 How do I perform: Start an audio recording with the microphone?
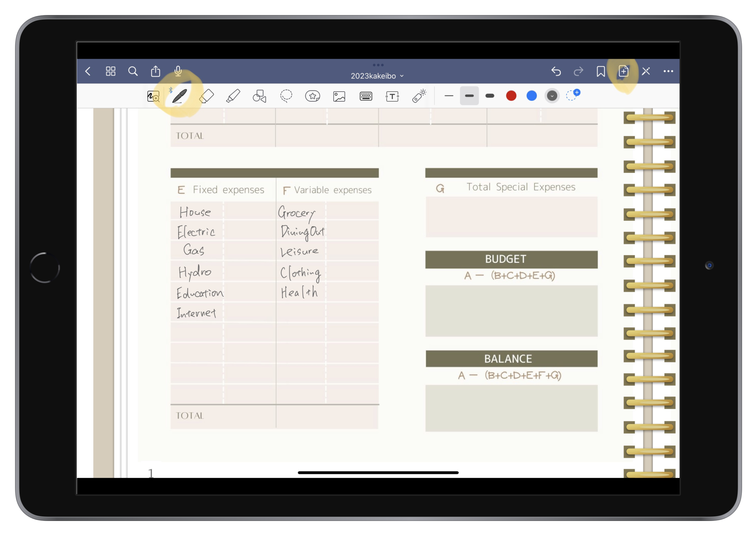(x=178, y=71)
